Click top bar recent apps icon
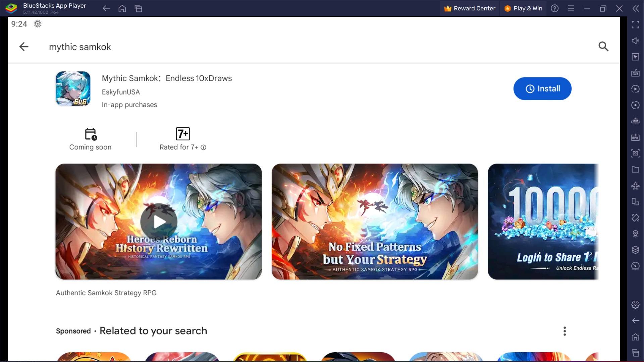 (x=139, y=9)
